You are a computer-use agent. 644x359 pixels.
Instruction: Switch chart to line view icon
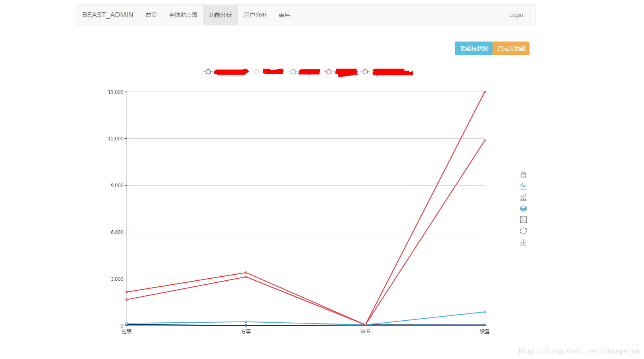pos(523,186)
